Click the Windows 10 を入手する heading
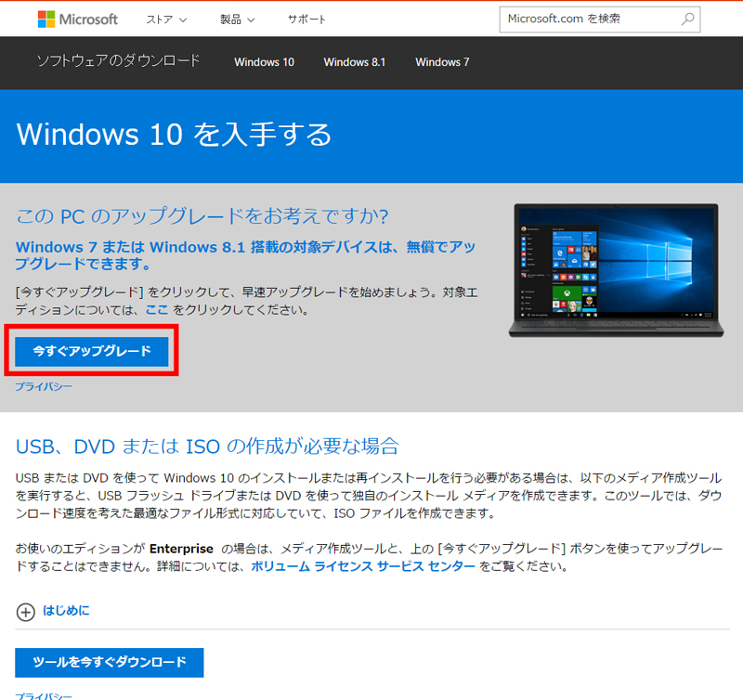 tap(174, 134)
